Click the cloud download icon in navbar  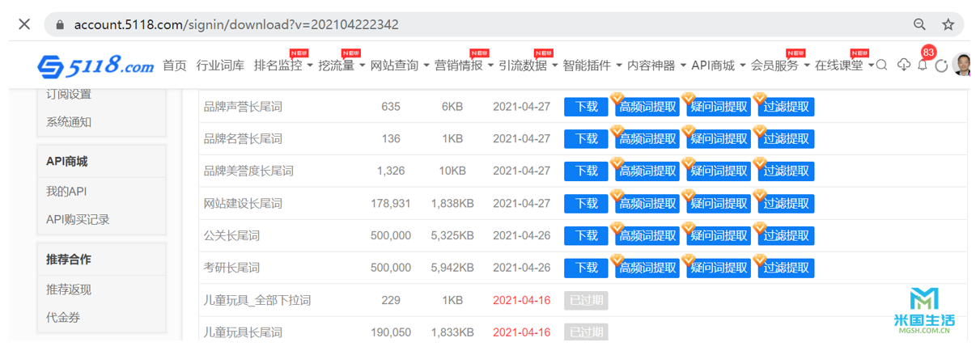pos(904,66)
